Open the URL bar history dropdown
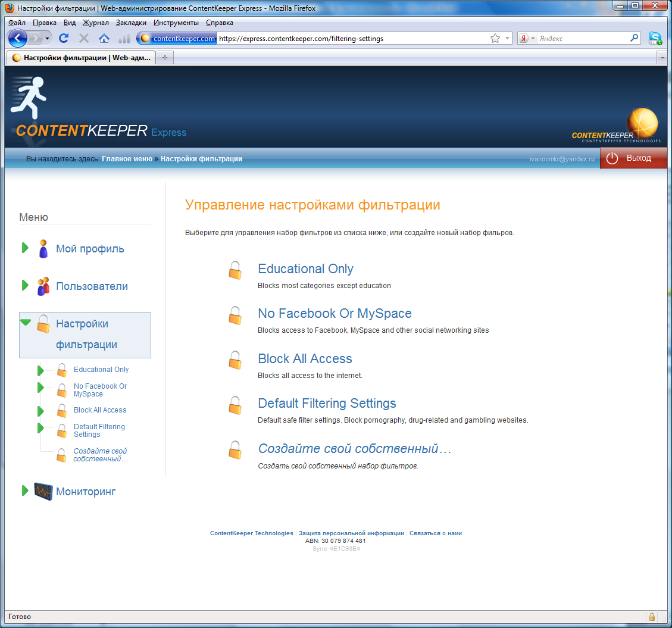This screenshot has width=672, height=628. click(508, 39)
